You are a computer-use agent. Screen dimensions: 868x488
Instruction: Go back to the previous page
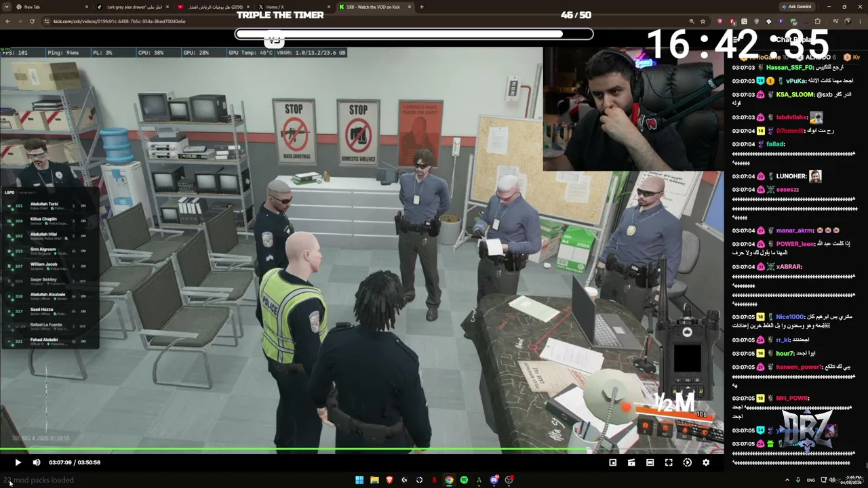[x=7, y=21]
